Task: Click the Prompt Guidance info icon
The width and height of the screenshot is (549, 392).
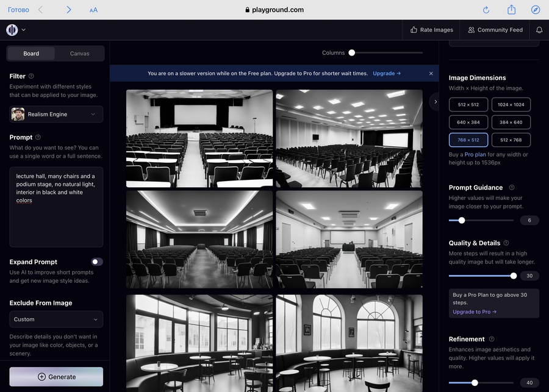Action: [x=511, y=188]
